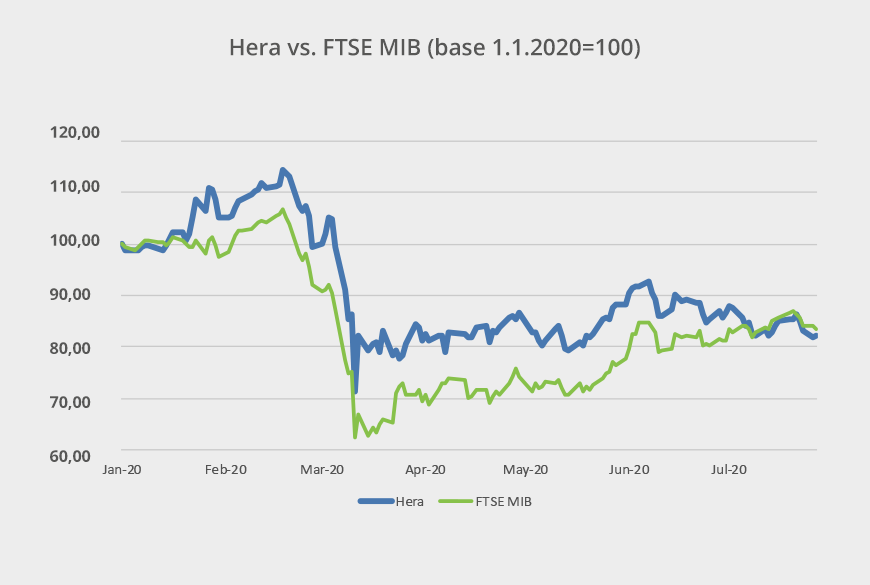Select the Jun-20 x-axis label
Viewport: 870px width, 585px height.
tap(629, 469)
